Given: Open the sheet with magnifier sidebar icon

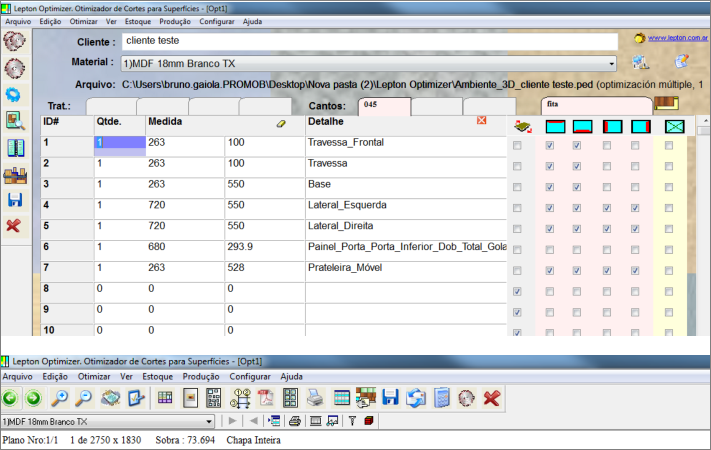Looking at the screenshot, I should coord(15,121).
